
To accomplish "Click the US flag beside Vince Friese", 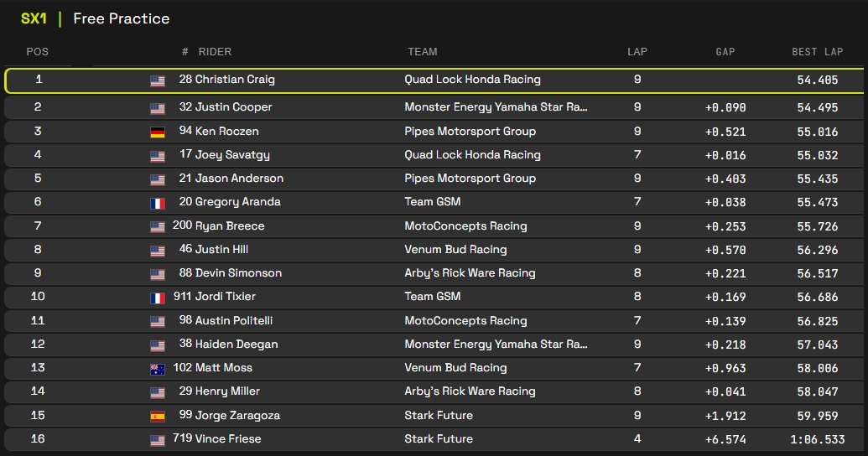I will [158, 440].
